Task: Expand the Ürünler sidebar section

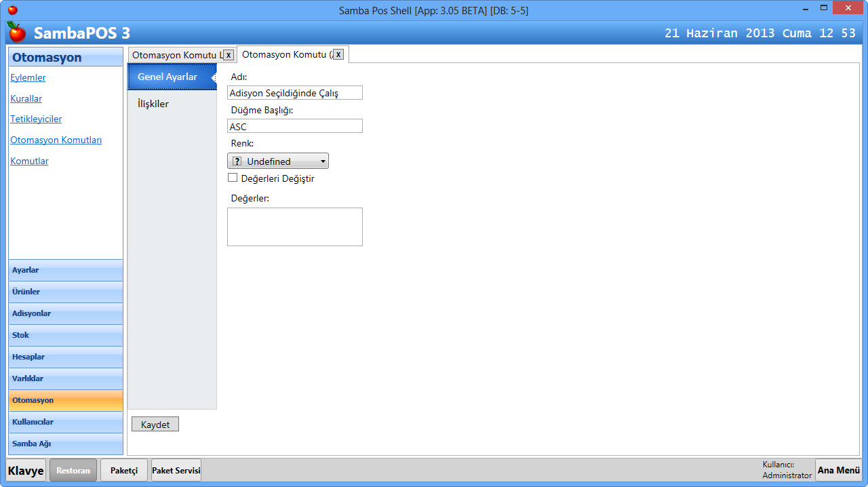Action: (66, 292)
